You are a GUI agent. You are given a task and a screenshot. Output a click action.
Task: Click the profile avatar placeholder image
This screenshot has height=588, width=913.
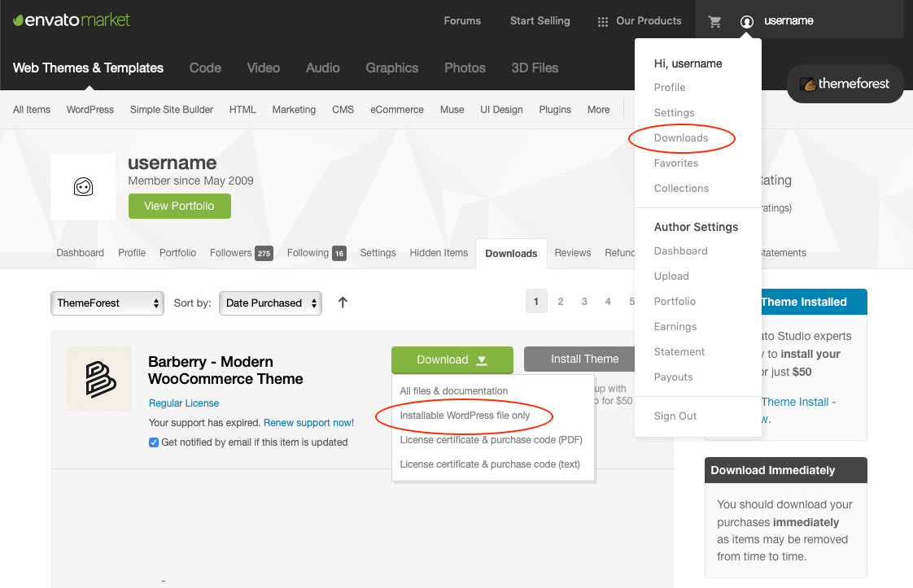click(83, 186)
